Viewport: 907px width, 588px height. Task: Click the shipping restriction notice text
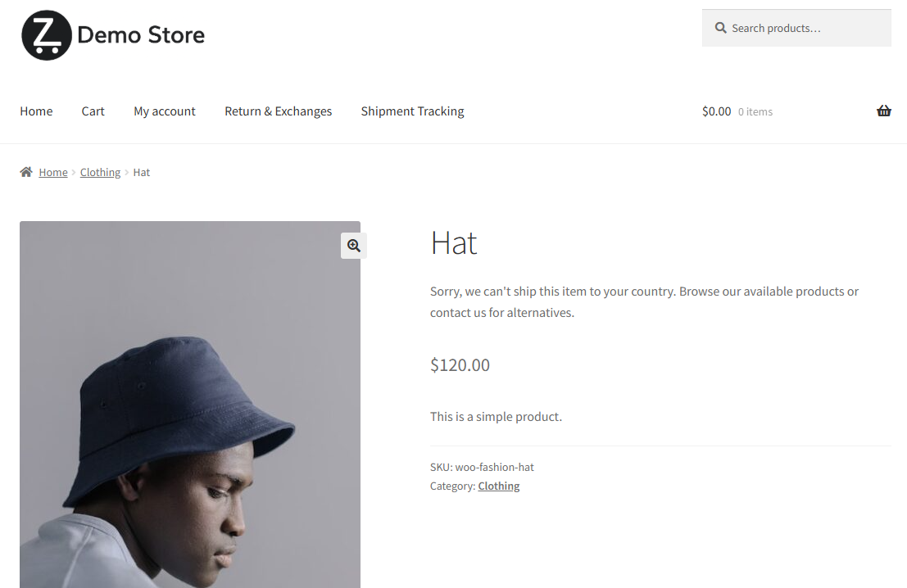pos(644,302)
